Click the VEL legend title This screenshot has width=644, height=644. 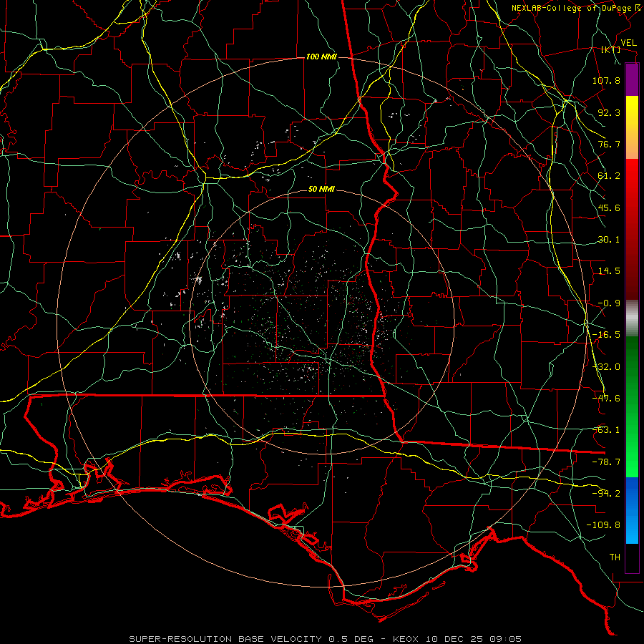[x=628, y=43]
